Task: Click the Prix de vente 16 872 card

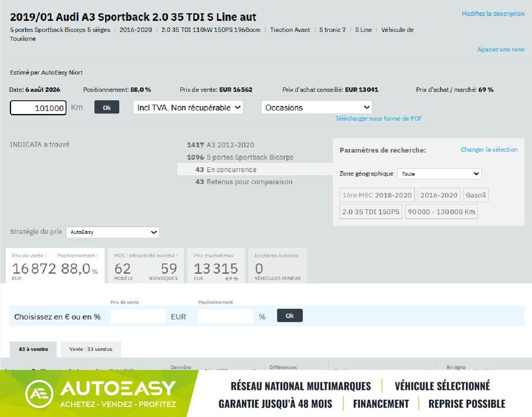Action: 55,266
